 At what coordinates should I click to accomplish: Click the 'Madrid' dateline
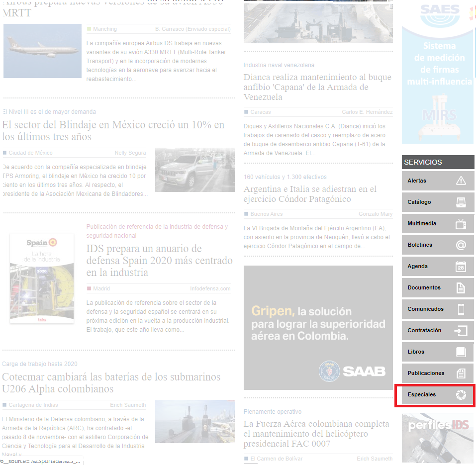click(x=101, y=288)
